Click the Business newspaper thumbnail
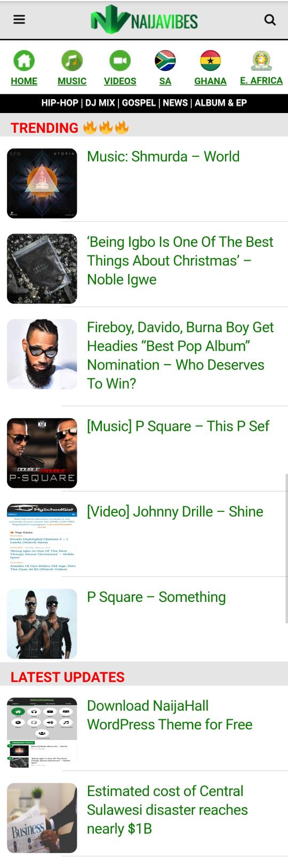The height and width of the screenshot is (868, 288). point(42,818)
